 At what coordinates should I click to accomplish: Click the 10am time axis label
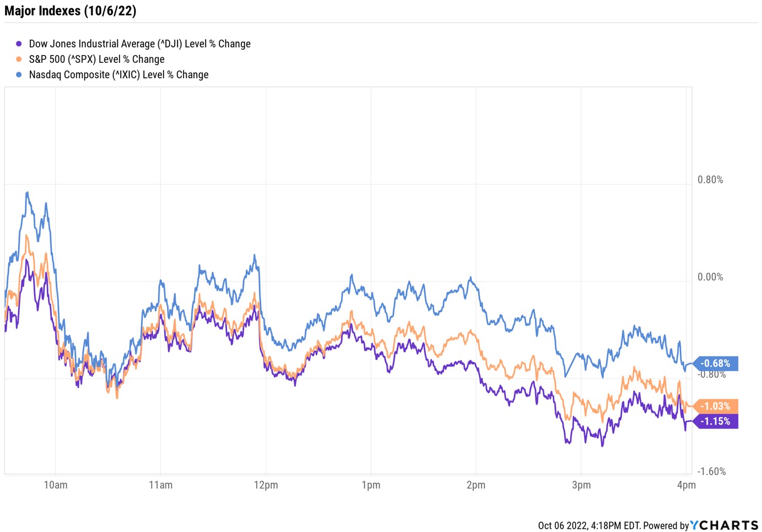tap(56, 485)
